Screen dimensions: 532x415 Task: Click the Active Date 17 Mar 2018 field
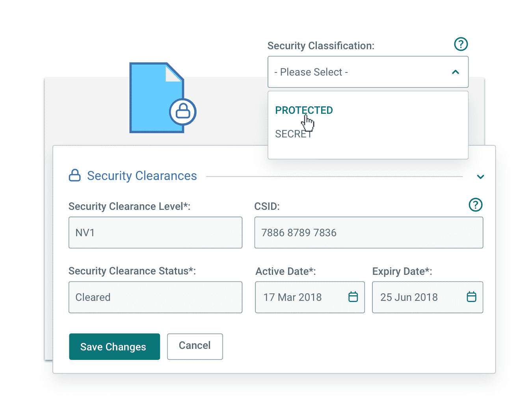pyautogui.click(x=310, y=297)
